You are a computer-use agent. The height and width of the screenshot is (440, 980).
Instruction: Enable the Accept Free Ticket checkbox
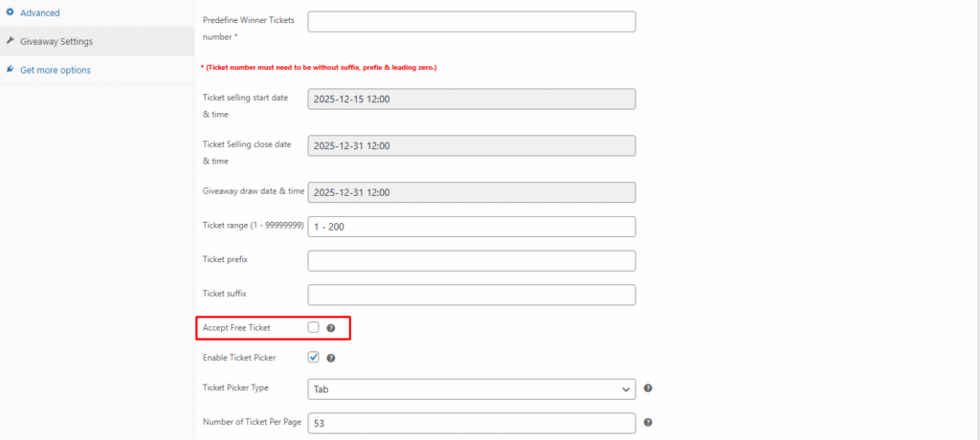pyautogui.click(x=313, y=327)
